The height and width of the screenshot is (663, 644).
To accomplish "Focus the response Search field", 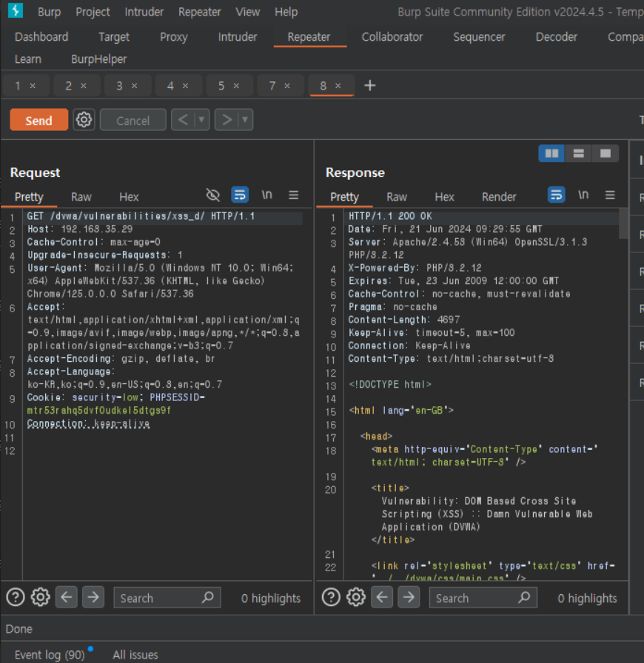I will click(483, 597).
